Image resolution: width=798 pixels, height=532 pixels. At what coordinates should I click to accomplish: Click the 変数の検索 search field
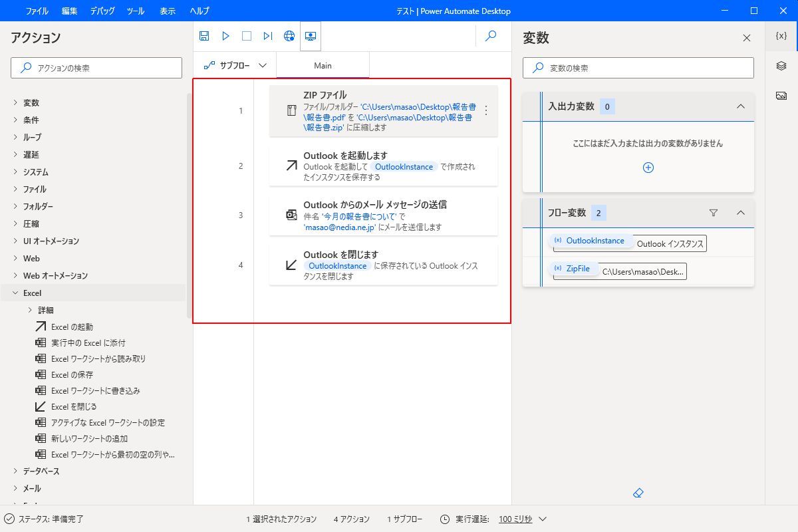pos(638,68)
